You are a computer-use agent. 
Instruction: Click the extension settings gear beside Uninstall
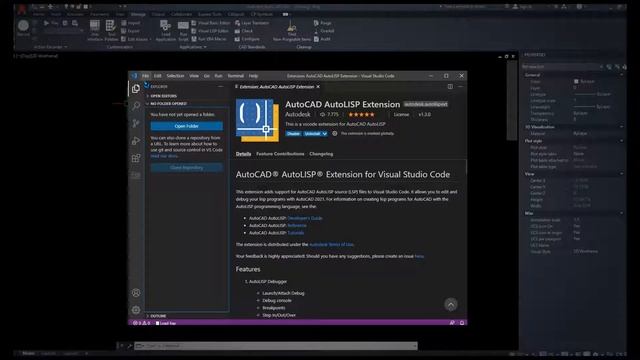click(335, 133)
